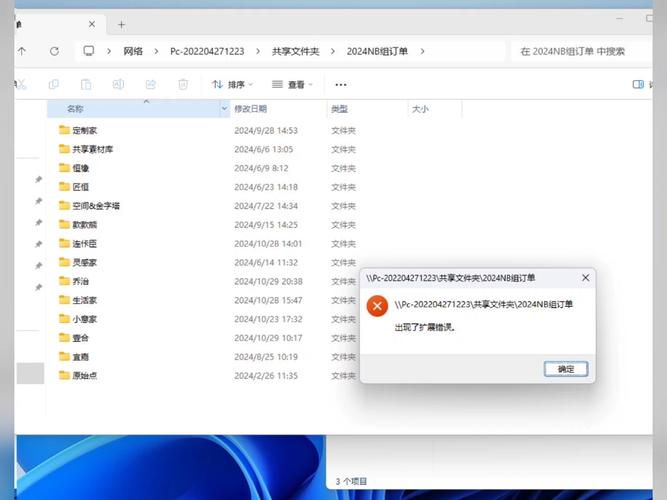667x500 pixels.
Task: Expand the 名称 column header dropdown arrow
Action: [x=224, y=109]
